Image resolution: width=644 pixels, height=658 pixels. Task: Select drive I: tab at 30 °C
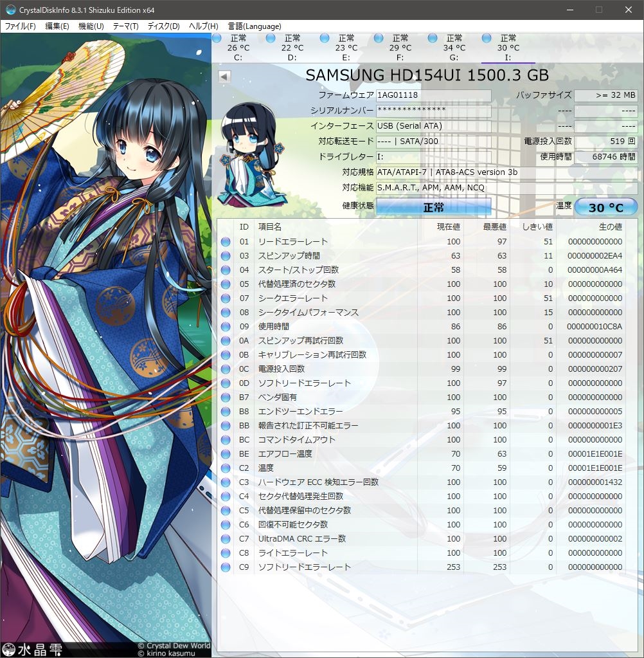(508, 48)
